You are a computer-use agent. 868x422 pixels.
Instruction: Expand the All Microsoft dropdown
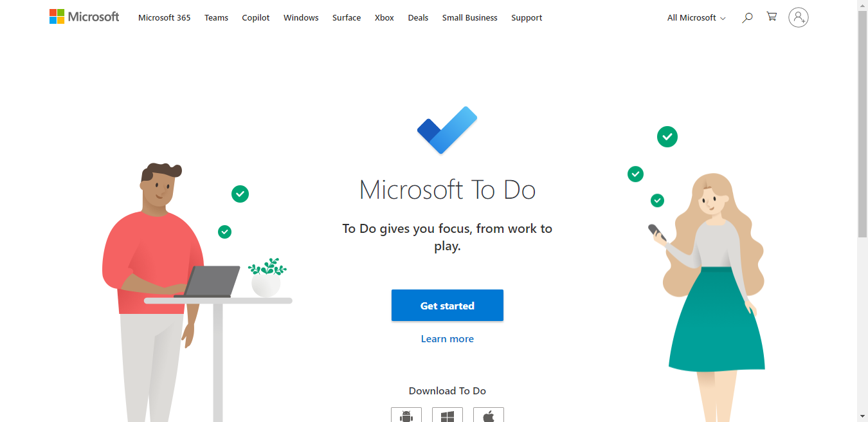696,18
